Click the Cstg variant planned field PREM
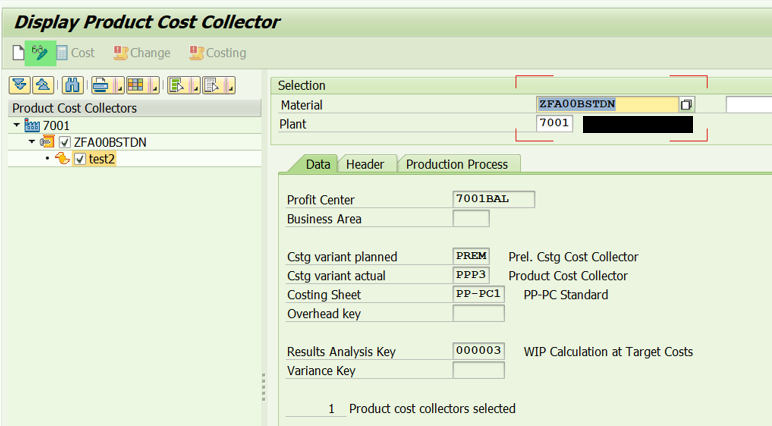Viewport: 772px width, 426px height. pos(471,256)
